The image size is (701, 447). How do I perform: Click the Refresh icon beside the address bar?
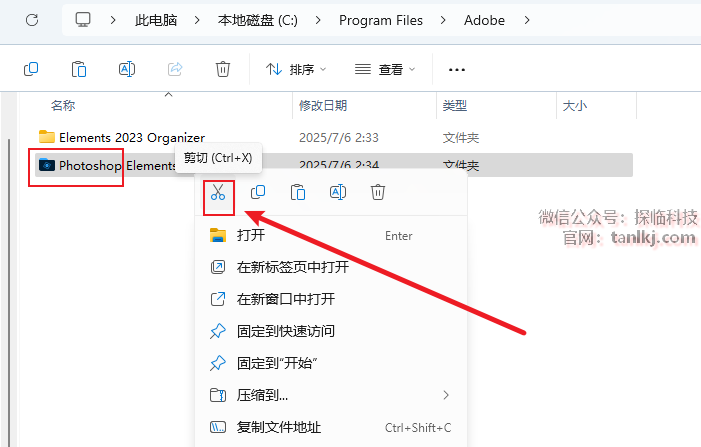coord(32,20)
